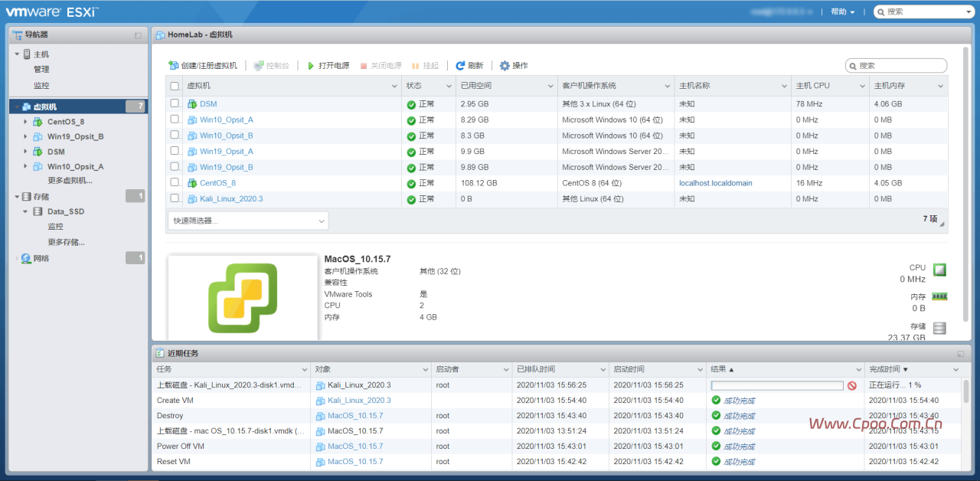Click the main panel vertical scrollbar

click(965, 184)
